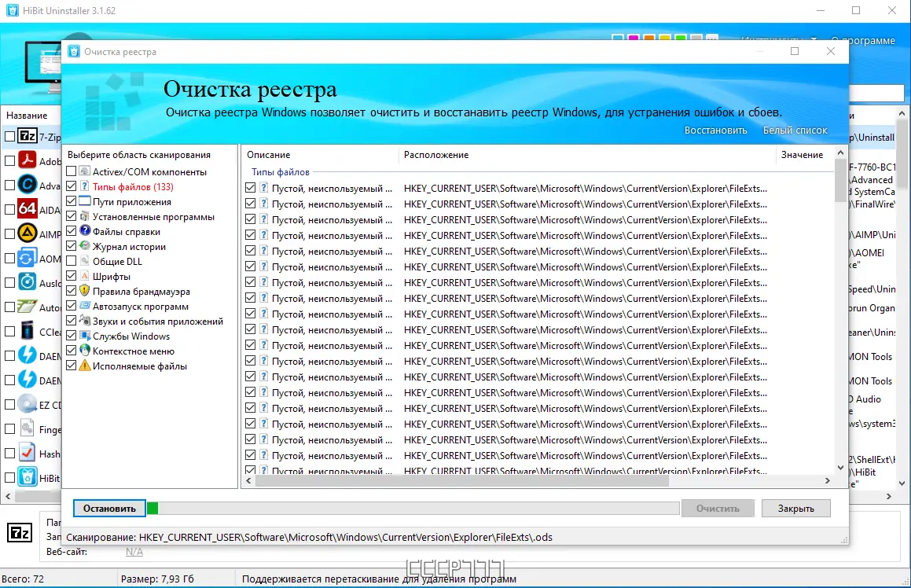Viewport: 911px width, 588px height.
Task: Click the results horizontal scroll-left arrow
Action: pyautogui.click(x=248, y=480)
